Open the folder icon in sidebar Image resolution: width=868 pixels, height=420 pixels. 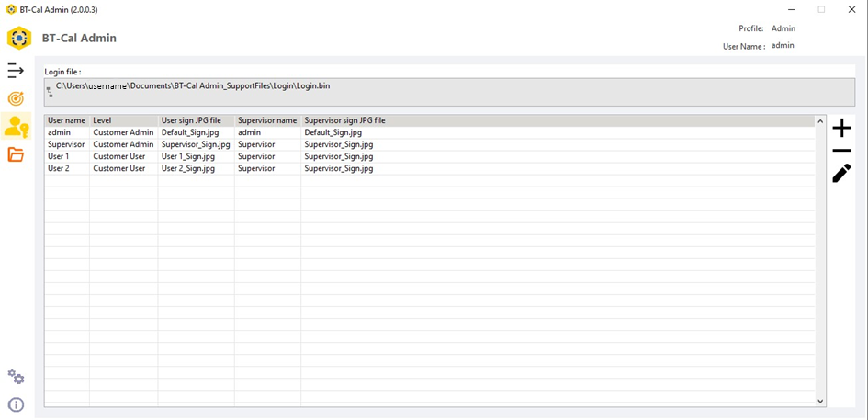16,154
